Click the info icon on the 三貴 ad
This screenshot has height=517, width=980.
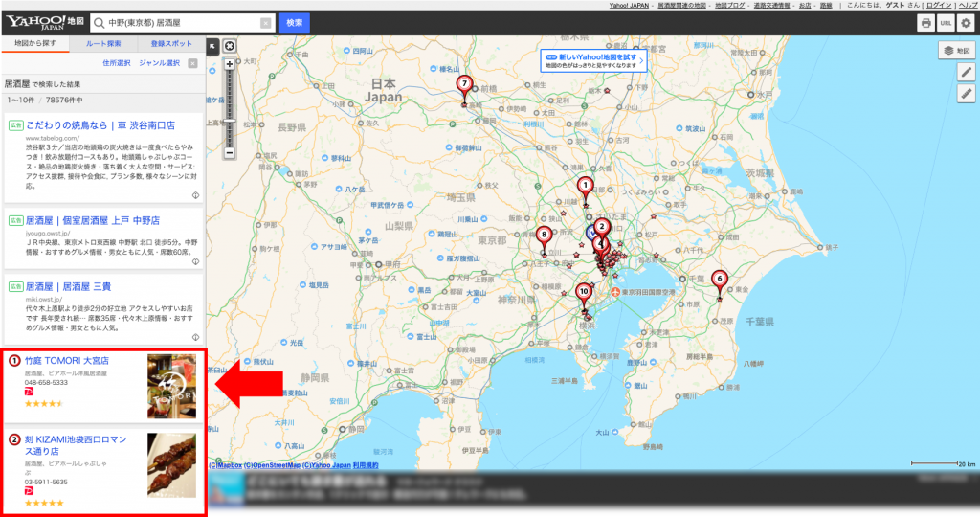click(x=195, y=338)
